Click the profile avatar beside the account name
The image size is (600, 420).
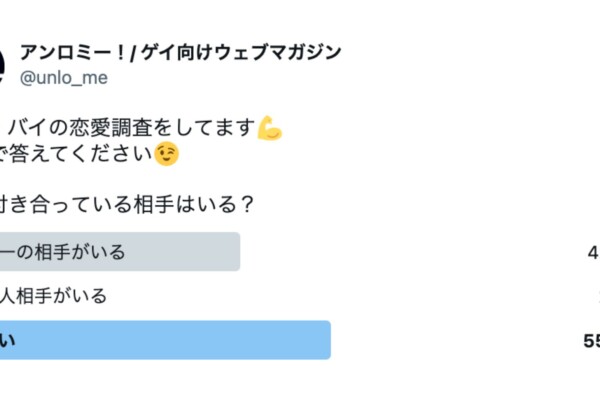(3, 63)
